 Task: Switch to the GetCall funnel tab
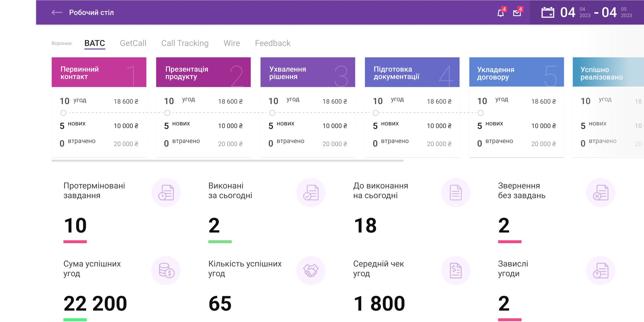click(x=133, y=43)
